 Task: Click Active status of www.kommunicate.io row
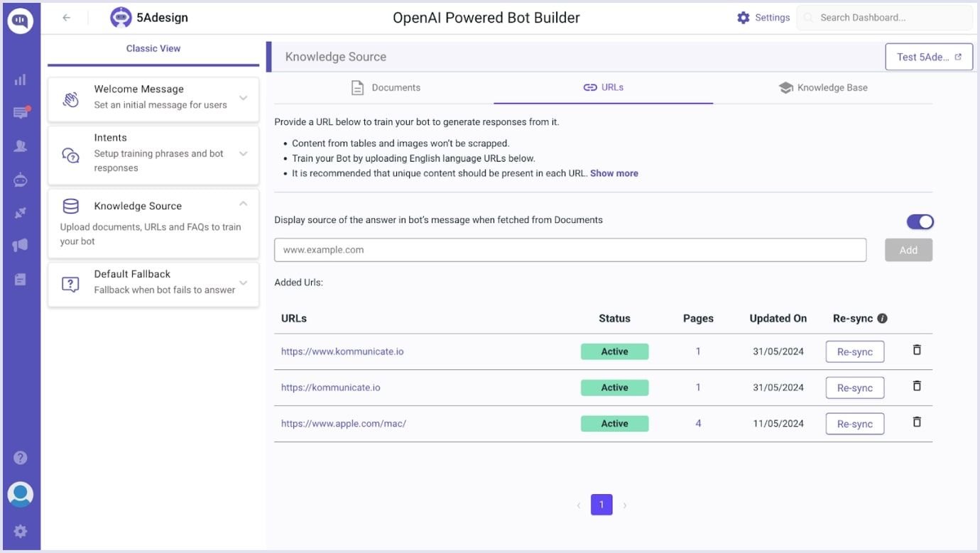pyautogui.click(x=614, y=351)
